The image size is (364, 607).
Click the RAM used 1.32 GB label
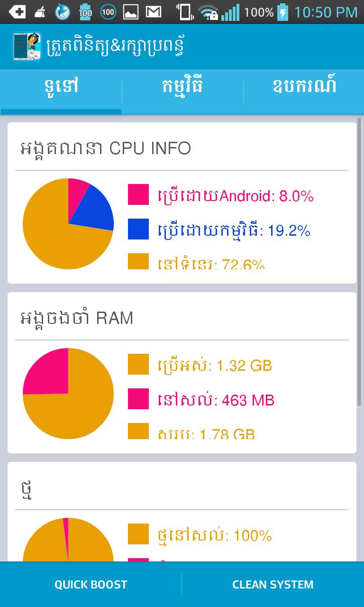tap(215, 365)
